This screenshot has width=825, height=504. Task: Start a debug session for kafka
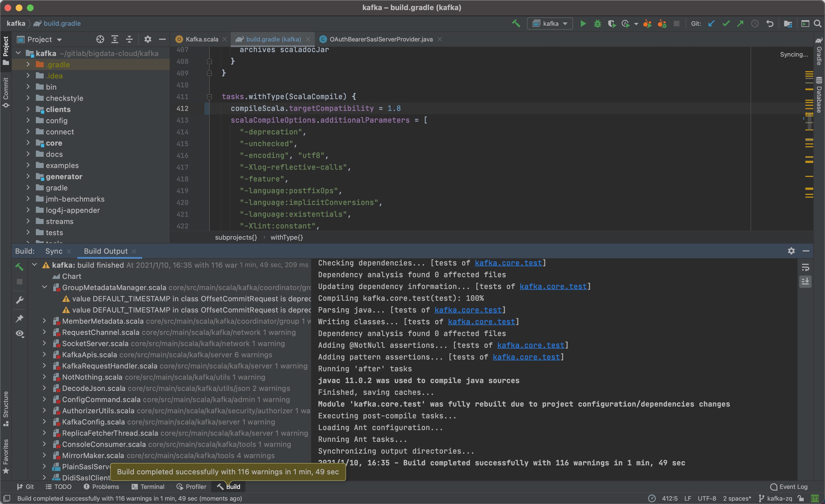[598, 24]
